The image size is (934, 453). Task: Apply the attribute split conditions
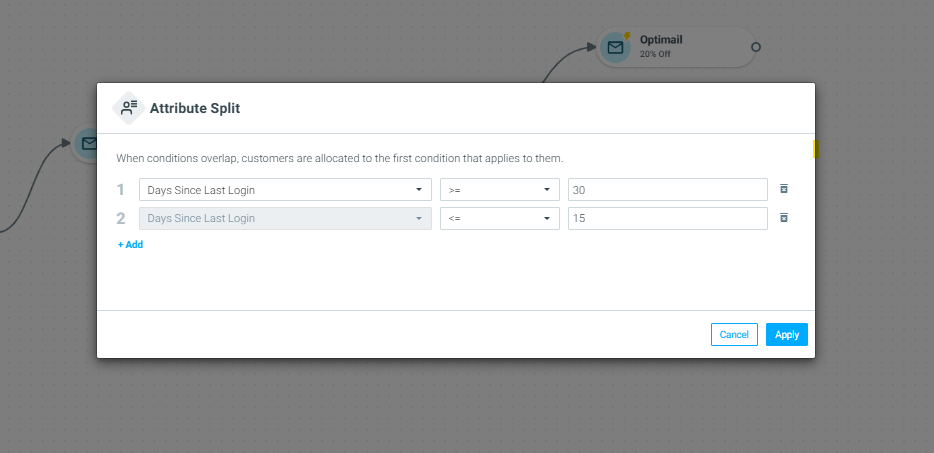787,334
